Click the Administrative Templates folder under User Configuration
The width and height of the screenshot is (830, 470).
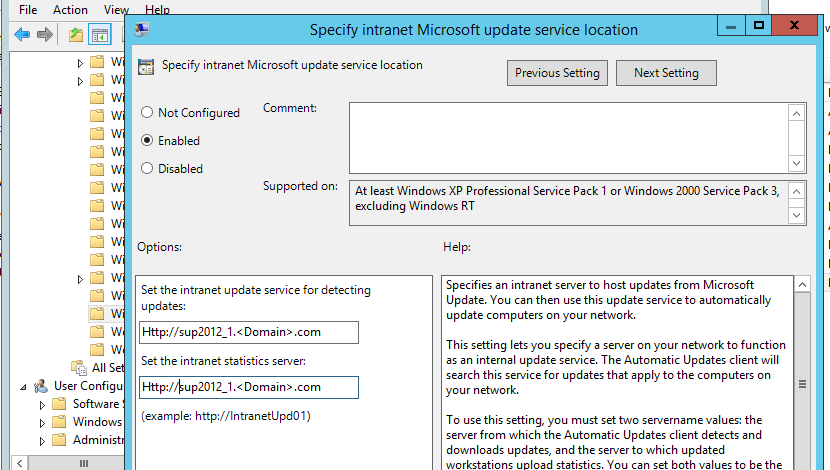59,440
